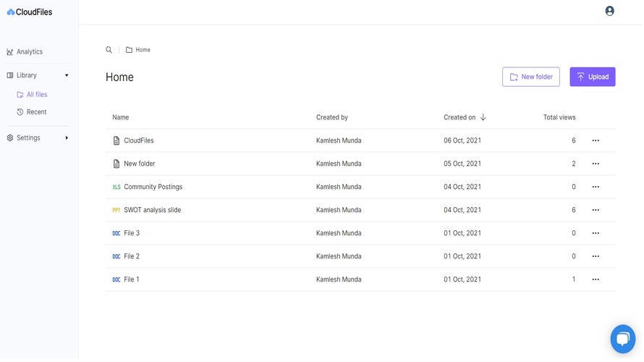
Task: Open more options for File 1
Action: [596, 279]
